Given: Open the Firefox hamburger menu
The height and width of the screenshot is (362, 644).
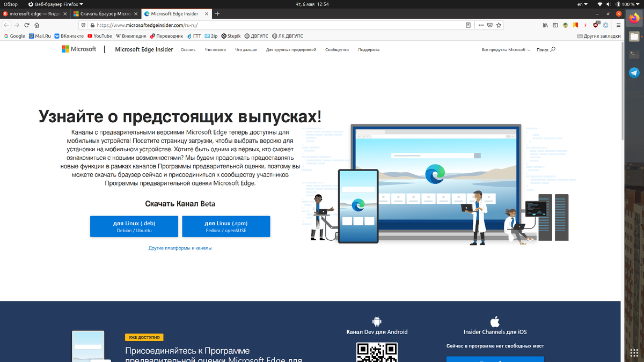Looking at the screenshot, I should pyautogui.click(x=618, y=25).
